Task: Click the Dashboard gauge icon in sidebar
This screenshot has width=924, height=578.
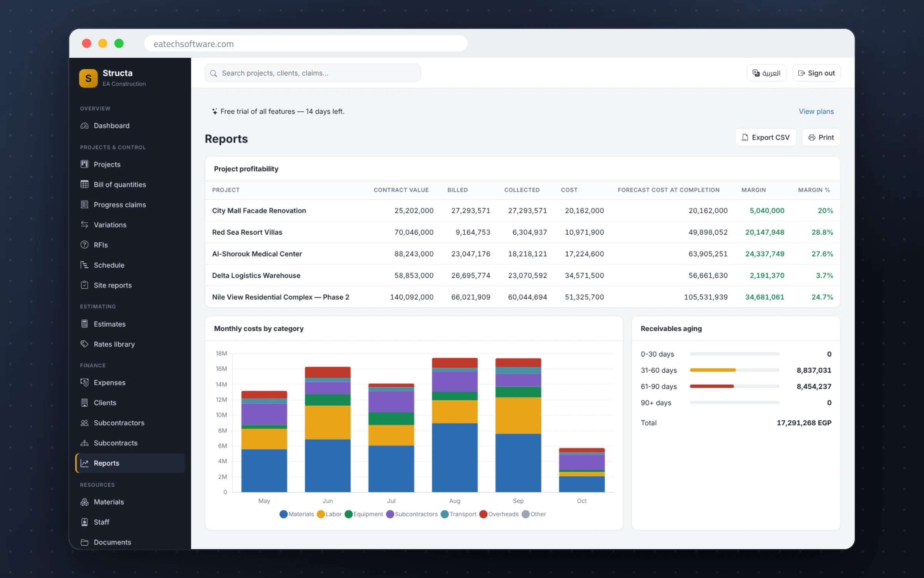Action: (84, 126)
